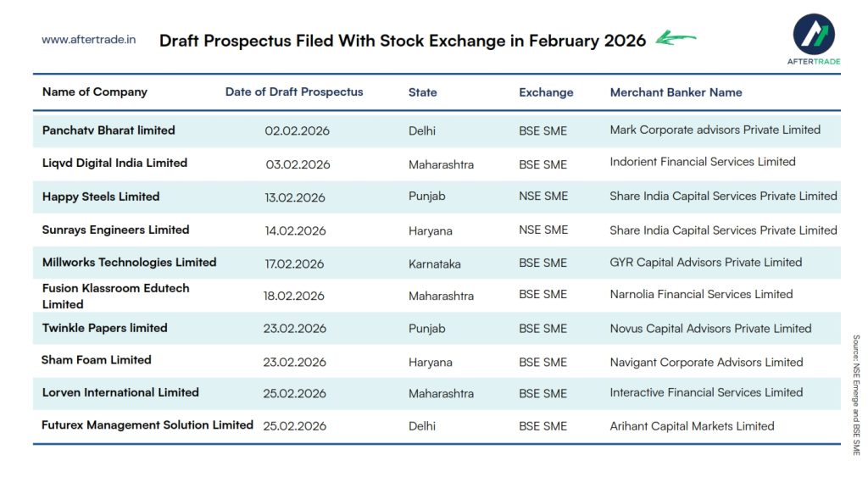Click Sham Foam Limited company name
The image size is (868, 488).
(97, 360)
